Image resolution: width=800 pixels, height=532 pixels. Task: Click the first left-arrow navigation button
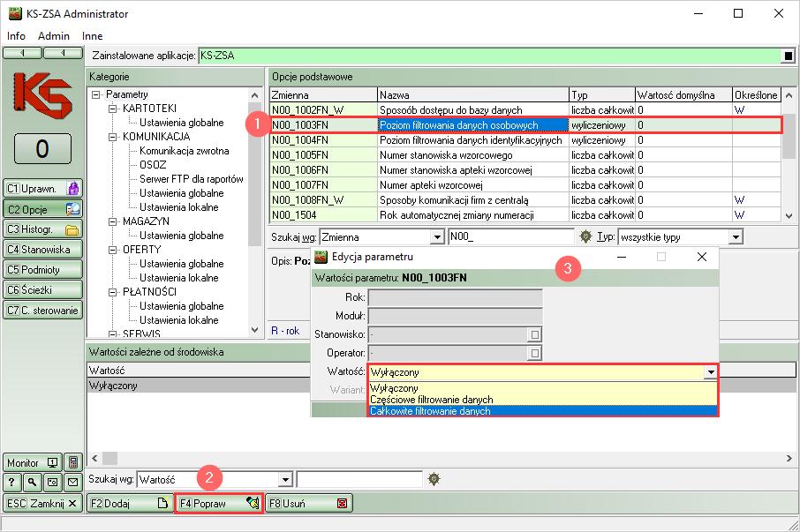22,53
